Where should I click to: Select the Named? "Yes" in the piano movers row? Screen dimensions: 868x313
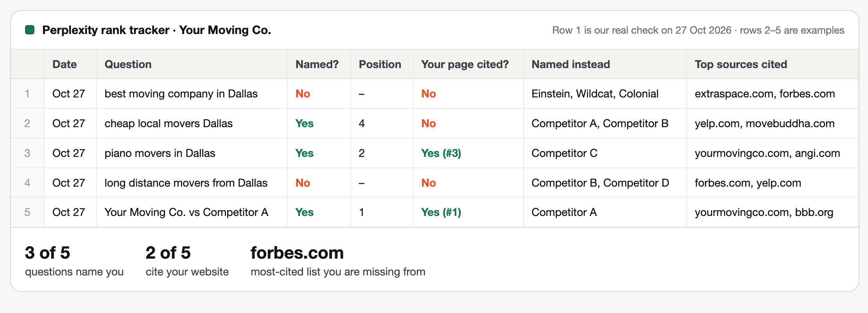(304, 153)
